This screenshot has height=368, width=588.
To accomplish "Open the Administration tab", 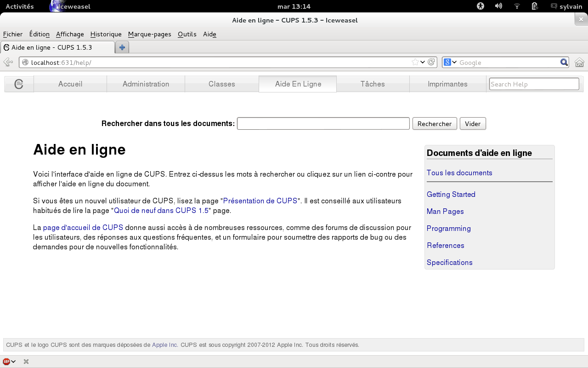I will pos(146,84).
